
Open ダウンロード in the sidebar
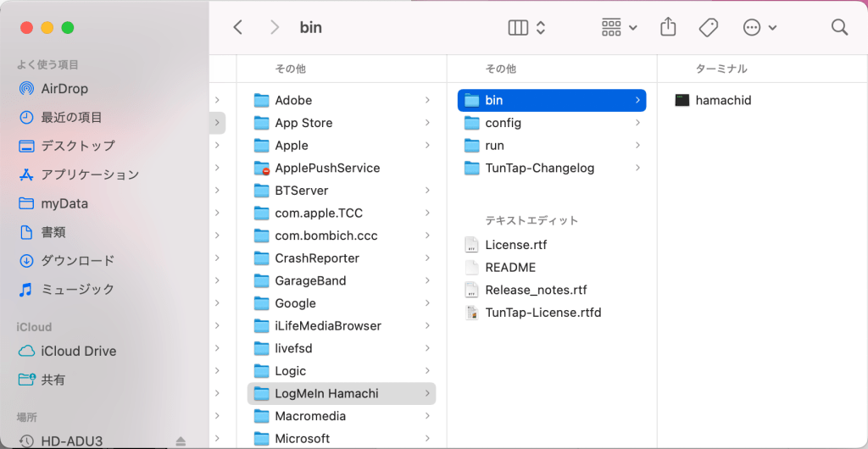[77, 261]
